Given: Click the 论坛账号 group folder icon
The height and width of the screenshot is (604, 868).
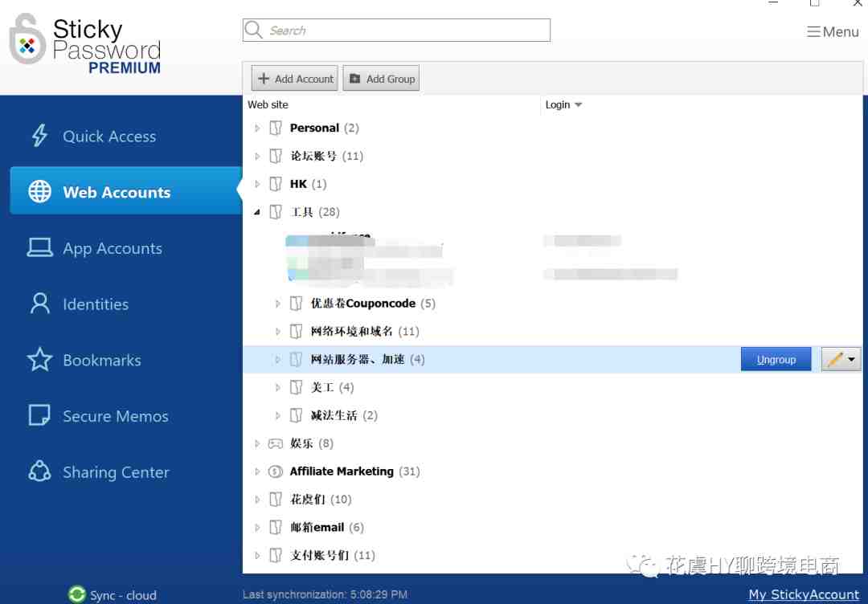Looking at the screenshot, I should [x=276, y=156].
